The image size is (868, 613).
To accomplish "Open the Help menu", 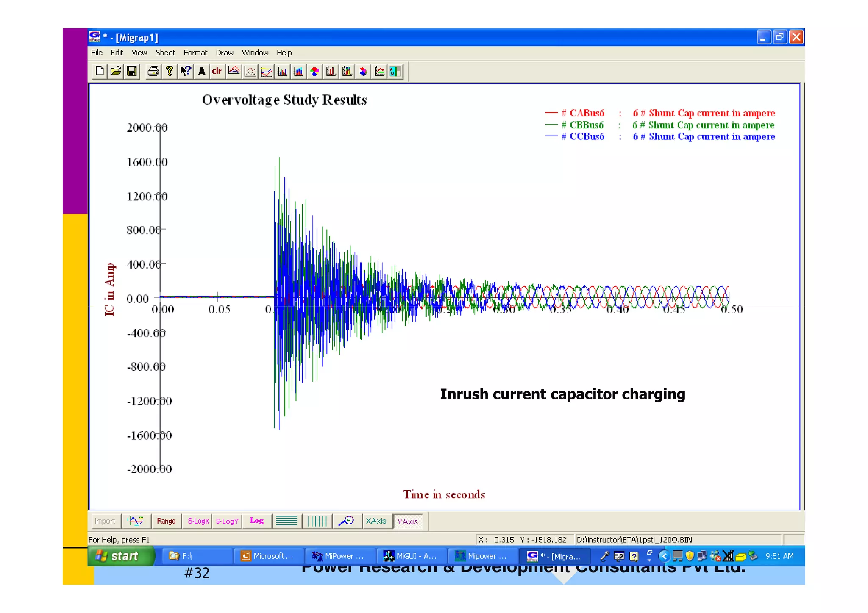I will coord(284,53).
